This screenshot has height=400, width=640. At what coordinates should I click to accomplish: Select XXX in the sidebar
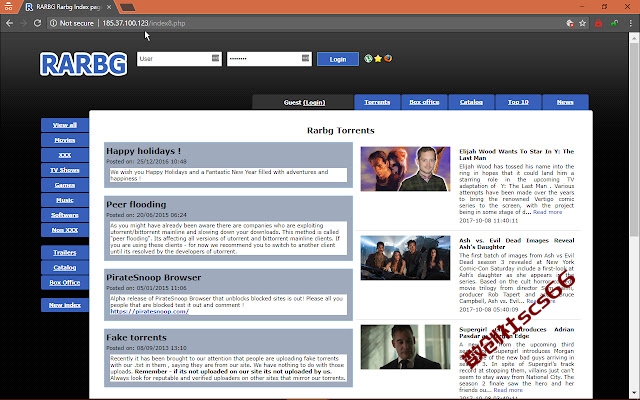click(x=64, y=155)
